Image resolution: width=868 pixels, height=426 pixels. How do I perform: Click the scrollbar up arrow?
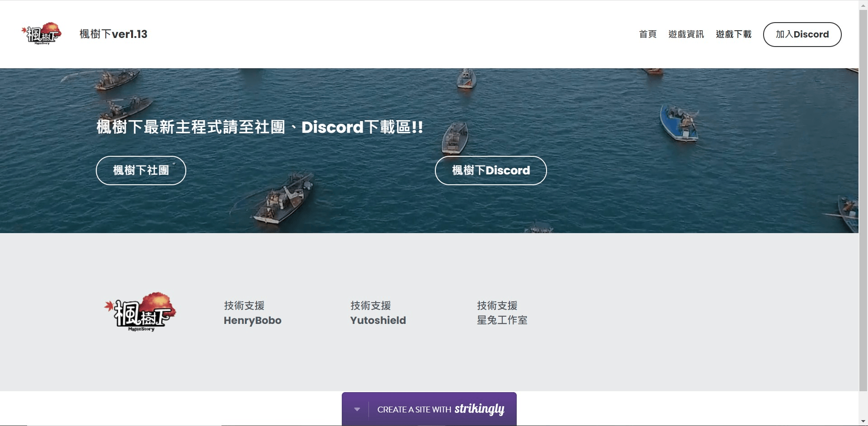[863, 5]
